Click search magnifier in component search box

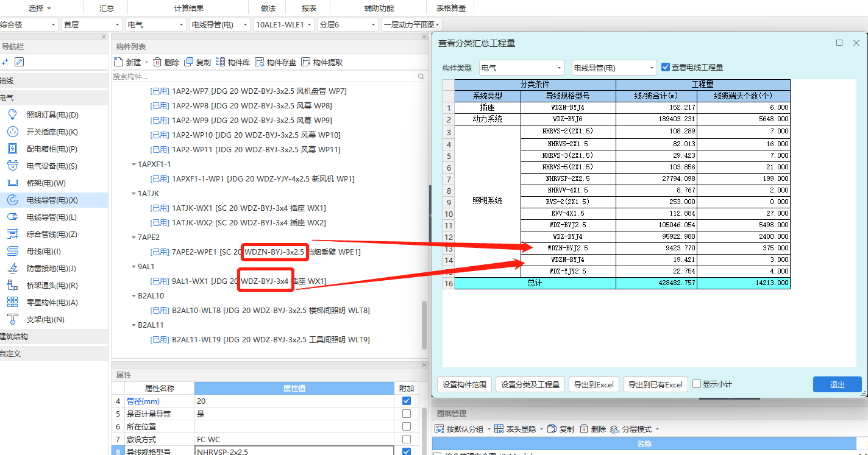tap(421, 77)
